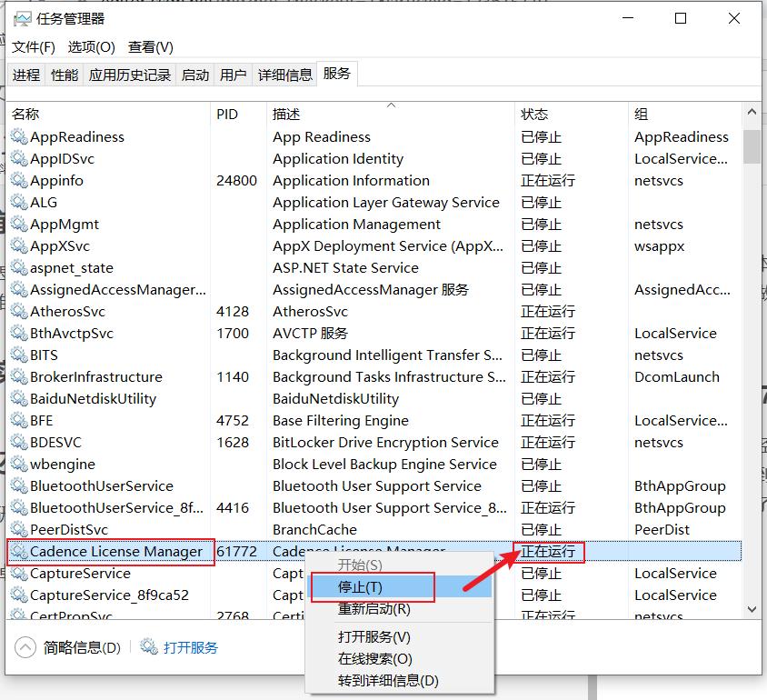
Task: Click the scrollbar up arrow
Action: pos(752,112)
